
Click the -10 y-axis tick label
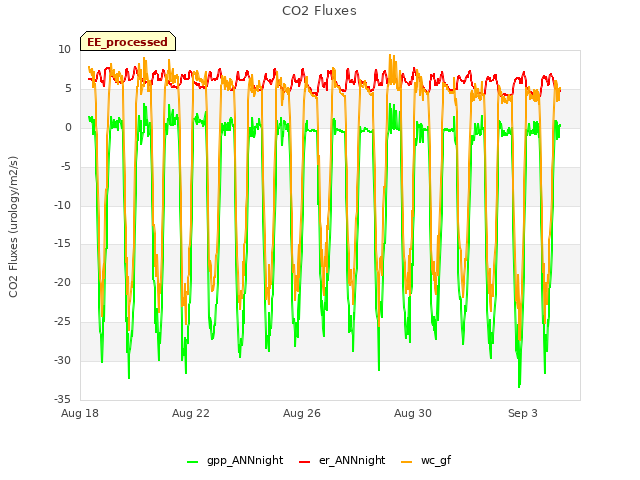click(62, 205)
